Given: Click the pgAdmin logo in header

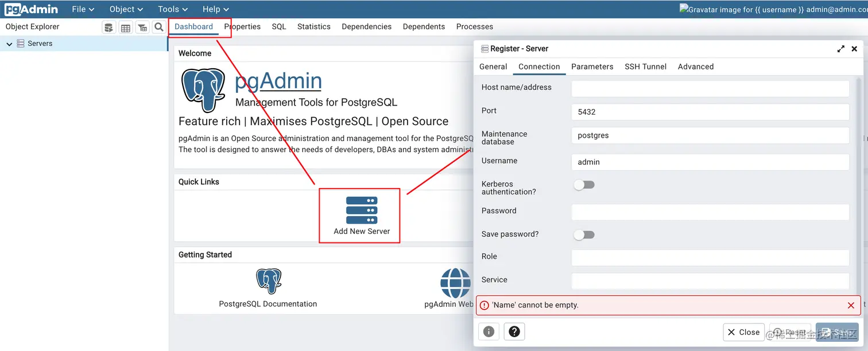Looking at the screenshot, I should (x=31, y=9).
